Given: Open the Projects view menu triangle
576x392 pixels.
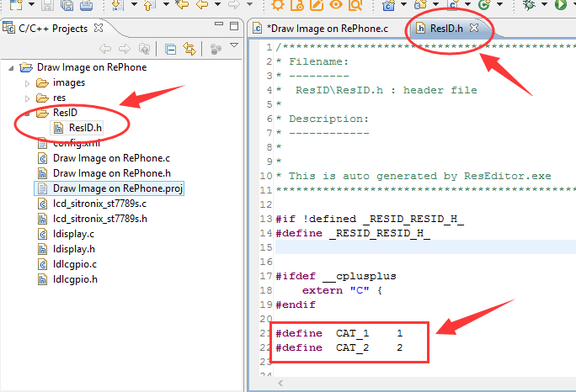Looking at the screenshot, I should pos(234,45).
